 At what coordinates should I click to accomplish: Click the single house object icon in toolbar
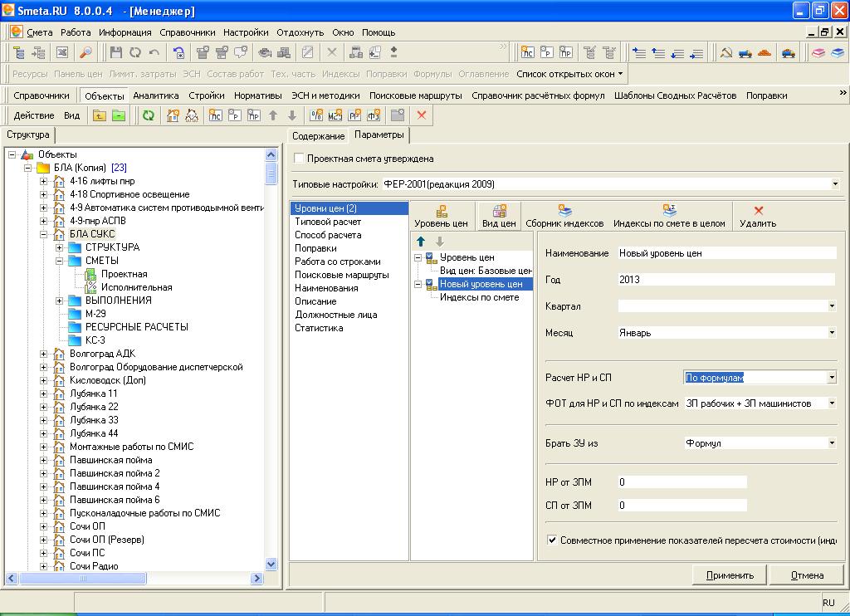click(173, 115)
